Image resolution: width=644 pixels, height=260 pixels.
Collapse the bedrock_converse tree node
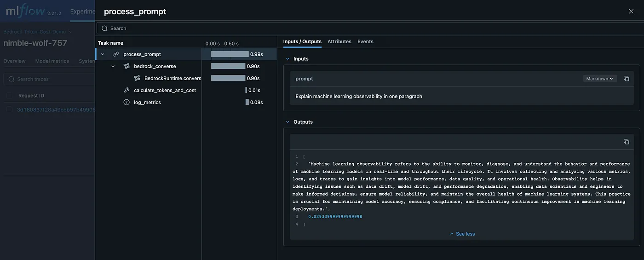[x=113, y=66]
